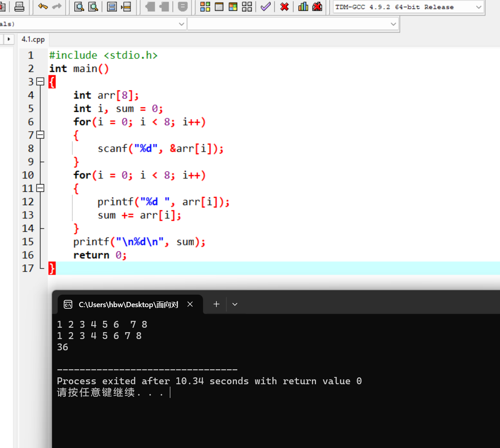The width and height of the screenshot is (500, 448).
Task: Run the program with the Run icon
Action: 219,6
